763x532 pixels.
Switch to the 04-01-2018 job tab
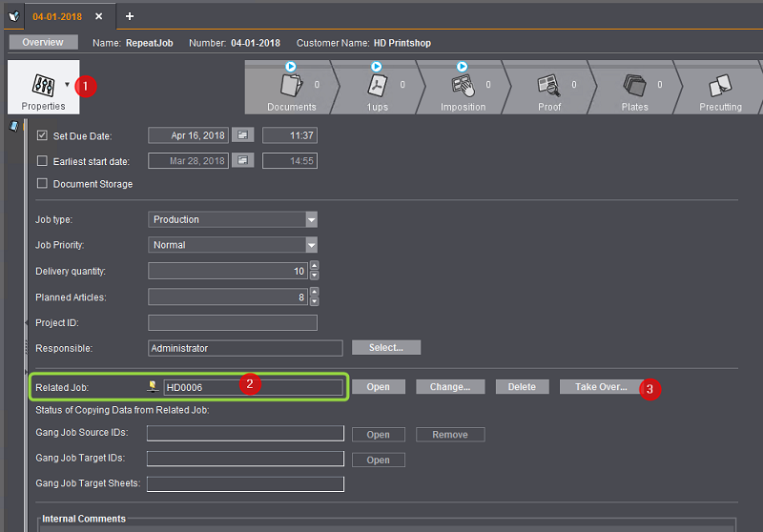tap(55, 16)
